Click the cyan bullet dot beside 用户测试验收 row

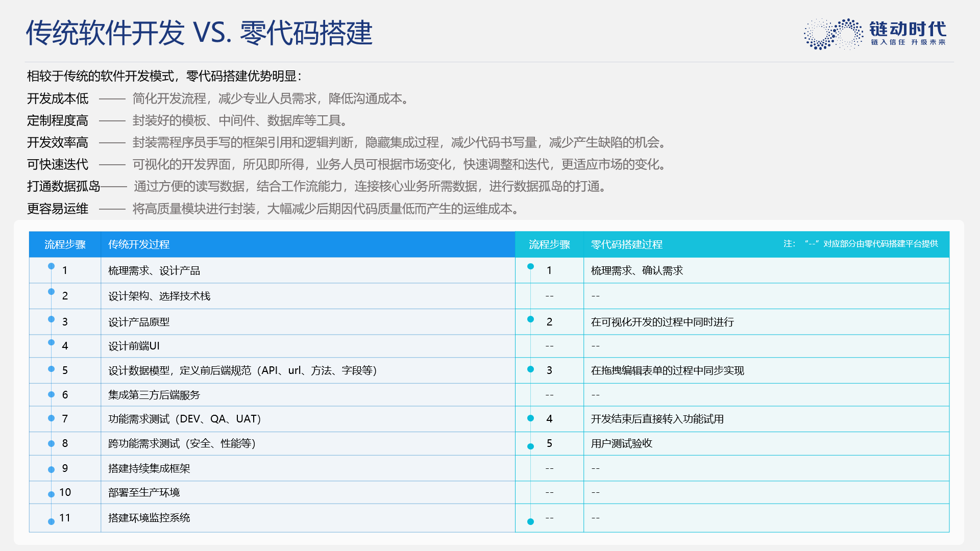coord(530,446)
